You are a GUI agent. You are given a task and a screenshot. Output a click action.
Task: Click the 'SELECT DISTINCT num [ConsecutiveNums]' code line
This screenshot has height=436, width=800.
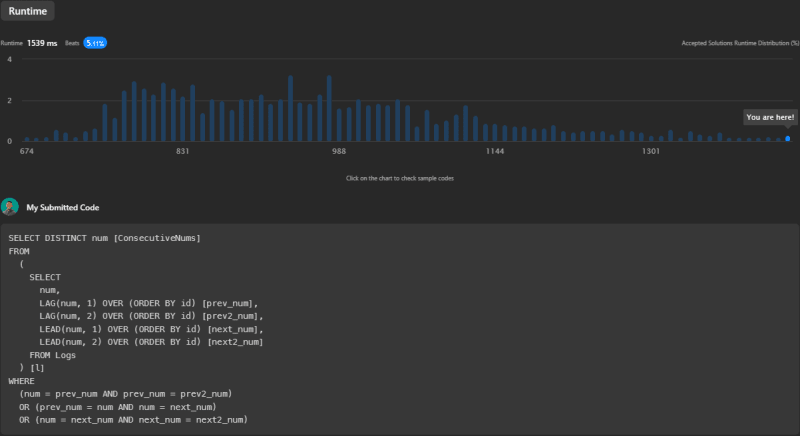coord(105,238)
